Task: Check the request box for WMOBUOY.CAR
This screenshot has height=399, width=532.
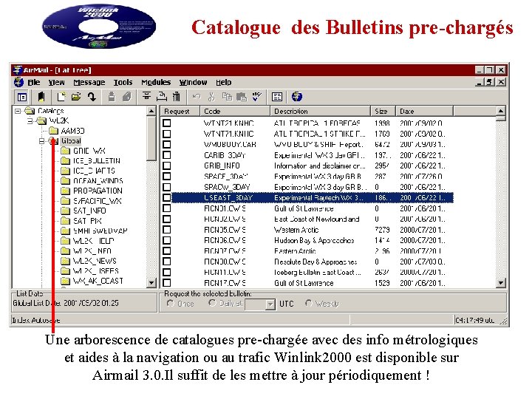Action: [x=166, y=144]
